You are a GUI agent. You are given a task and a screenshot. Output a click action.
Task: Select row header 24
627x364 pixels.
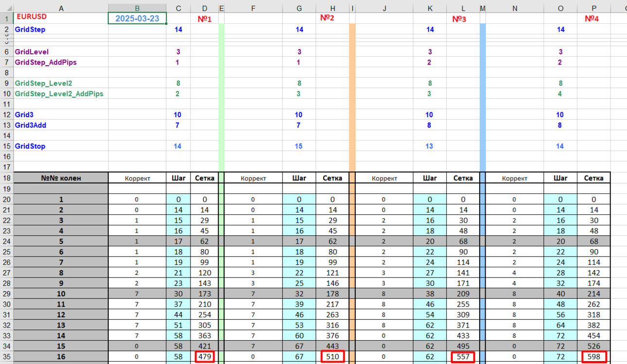pos(7,241)
